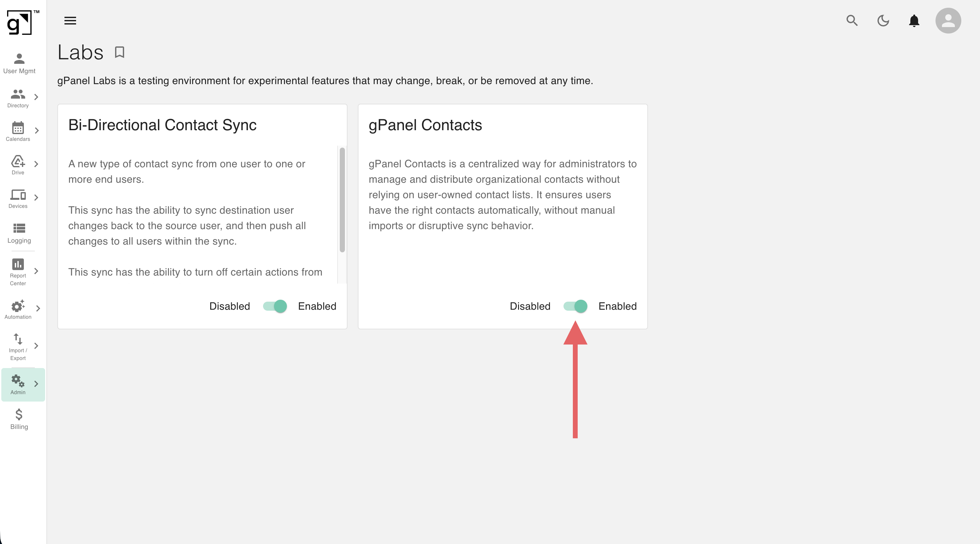Expand the Admin menu chevron
The image size is (980, 544).
37,384
